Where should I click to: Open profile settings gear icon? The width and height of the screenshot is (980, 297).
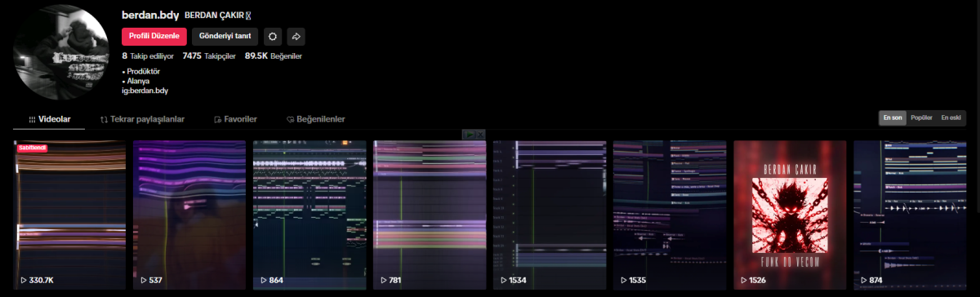273,37
